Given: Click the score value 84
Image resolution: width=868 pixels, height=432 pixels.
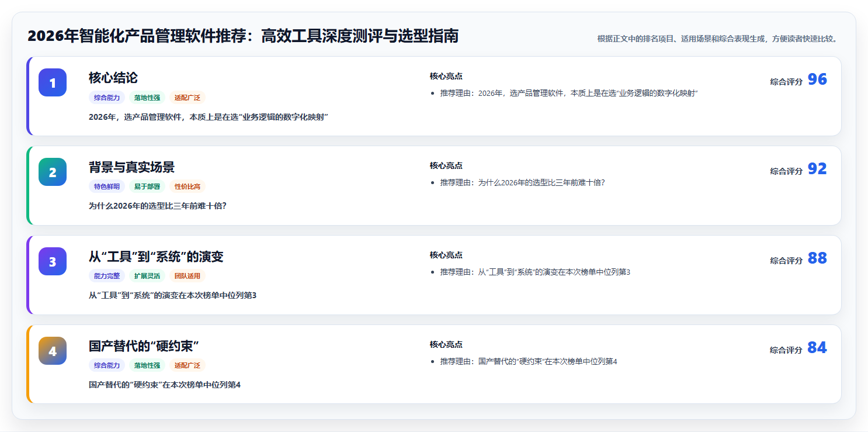Looking at the screenshot, I should point(817,348).
